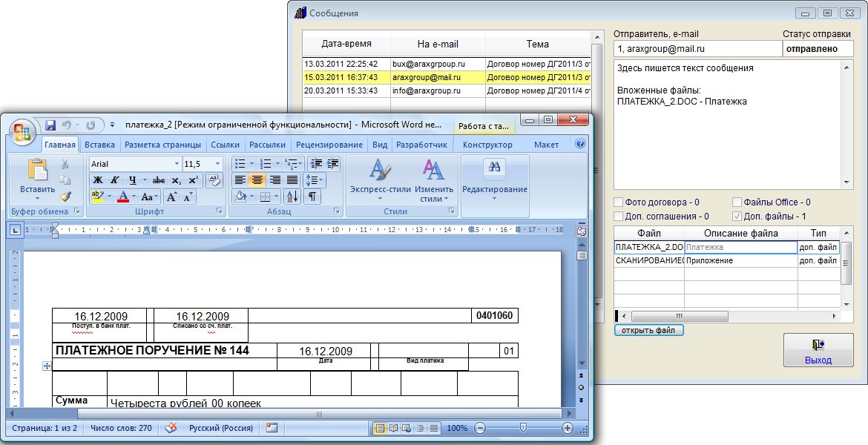This screenshot has height=445, width=868.
Task: Show paragraph marks (¶)
Action: (312, 197)
